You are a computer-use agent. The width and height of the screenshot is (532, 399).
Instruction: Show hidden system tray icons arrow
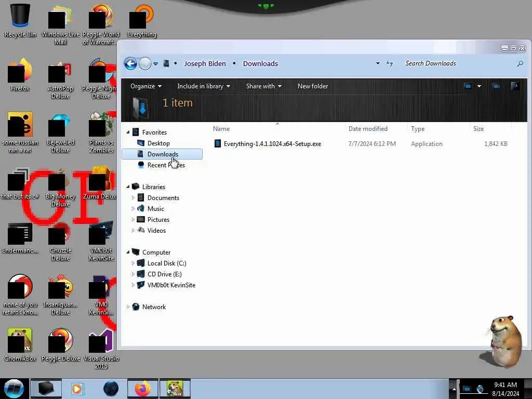pyautogui.click(x=454, y=389)
